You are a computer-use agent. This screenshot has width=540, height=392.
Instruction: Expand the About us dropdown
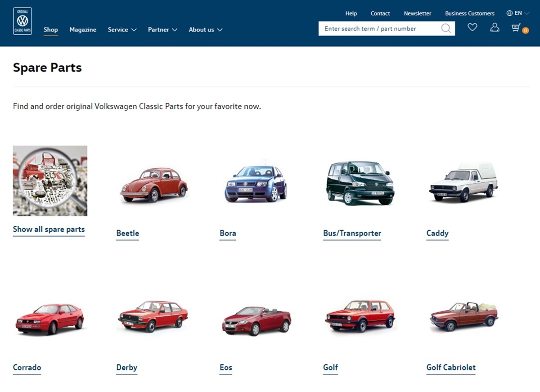click(205, 30)
